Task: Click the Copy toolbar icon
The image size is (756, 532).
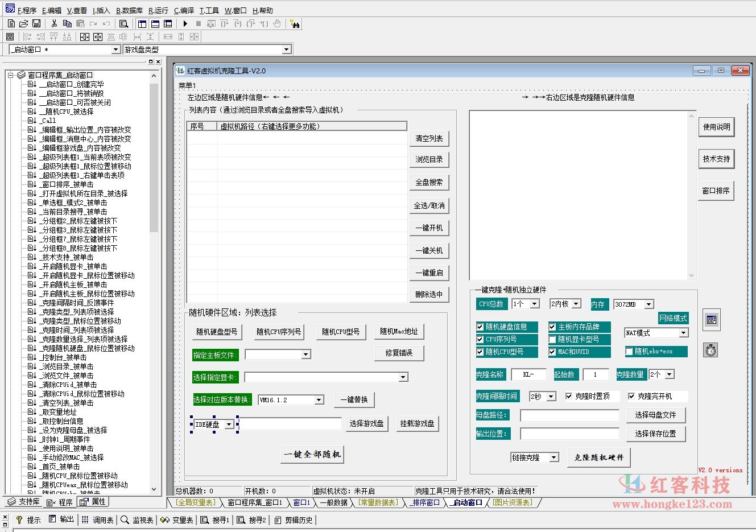Action: pyautogui.click(x=67, y=24)
